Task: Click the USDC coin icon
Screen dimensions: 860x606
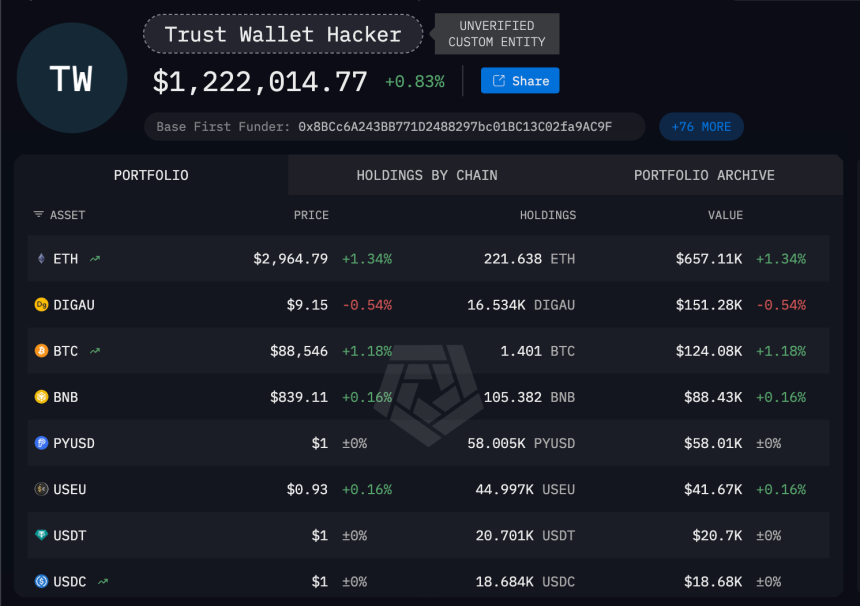Action: tap(39, 581)
